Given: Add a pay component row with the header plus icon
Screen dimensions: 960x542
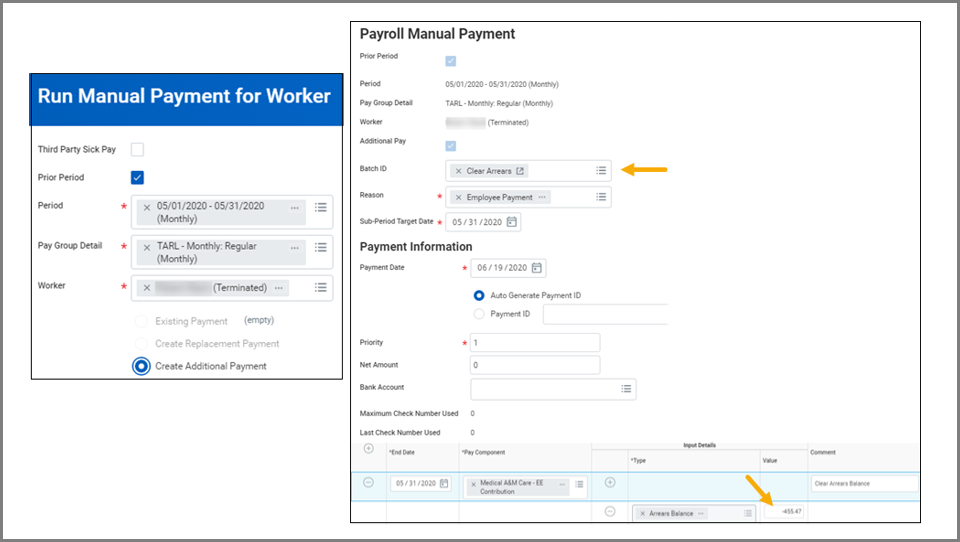Looking at the screenshot, I should point(368,449).
